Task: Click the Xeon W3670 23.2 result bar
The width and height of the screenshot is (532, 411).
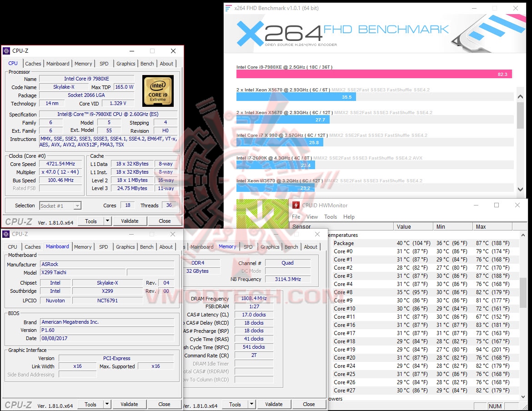Action: [x=276, y=187]
